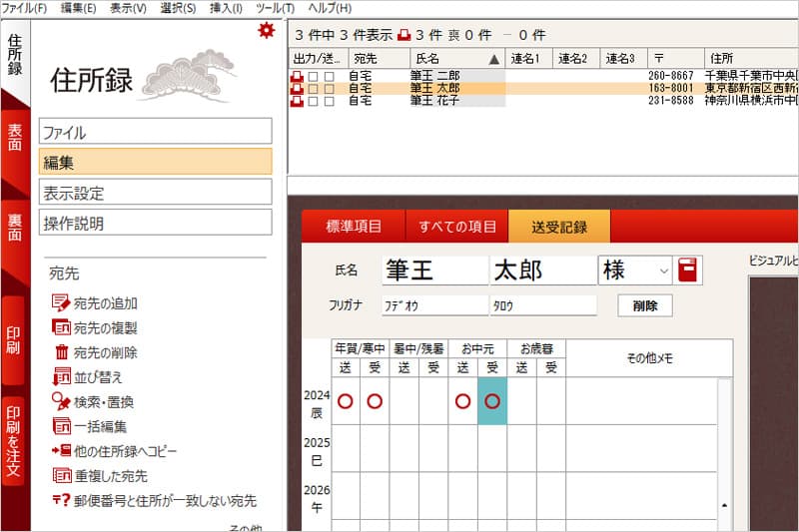Click the 住所 column header
Image resolution: width=799 pixels, height=532 pixels.
click(751, 59)
